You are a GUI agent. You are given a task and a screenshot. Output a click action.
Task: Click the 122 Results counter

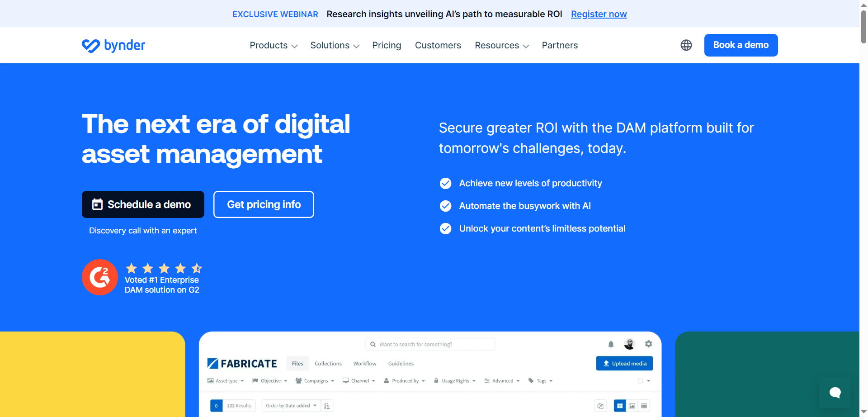[239, 406]
